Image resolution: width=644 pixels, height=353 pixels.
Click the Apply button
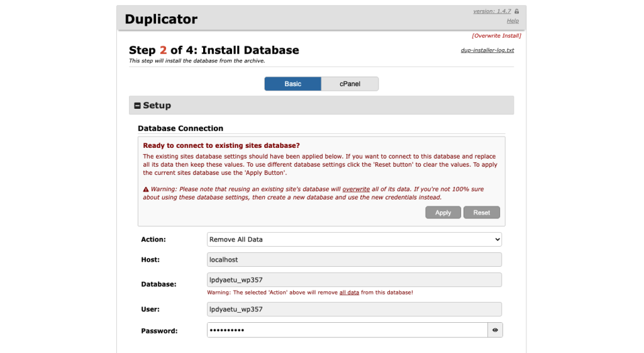click(443, 213)
